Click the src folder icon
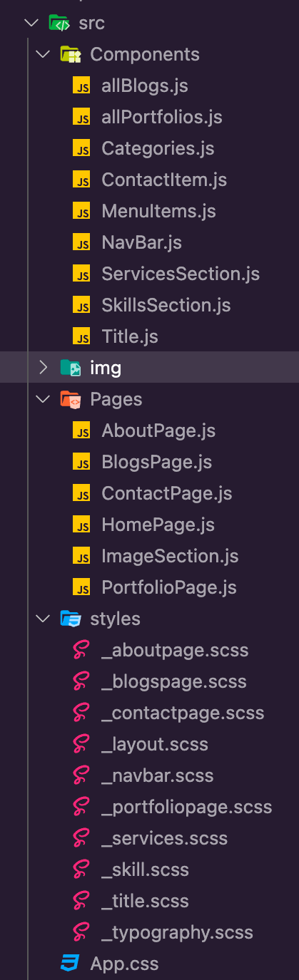299x980 pixels. (x=59, y=23)
